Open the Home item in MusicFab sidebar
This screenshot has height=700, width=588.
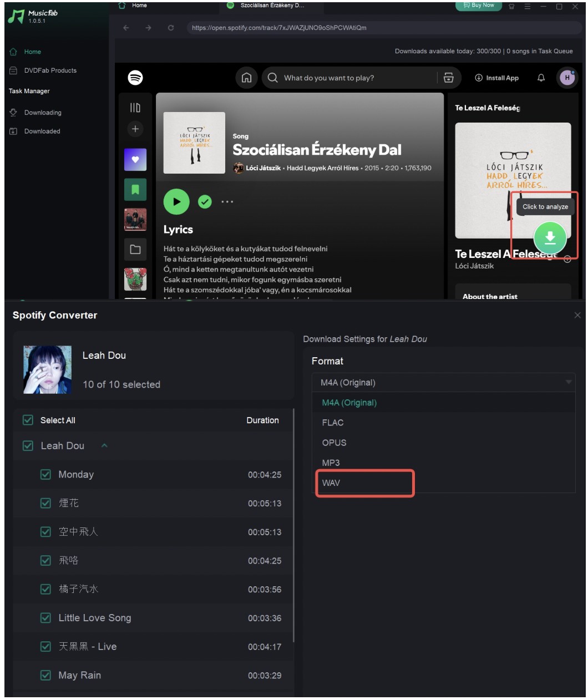tap(32, 52)
